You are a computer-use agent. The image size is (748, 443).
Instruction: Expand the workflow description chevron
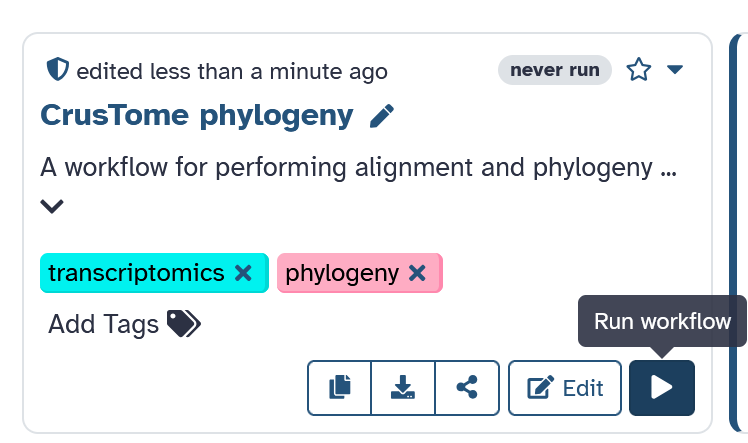point(52,206)
